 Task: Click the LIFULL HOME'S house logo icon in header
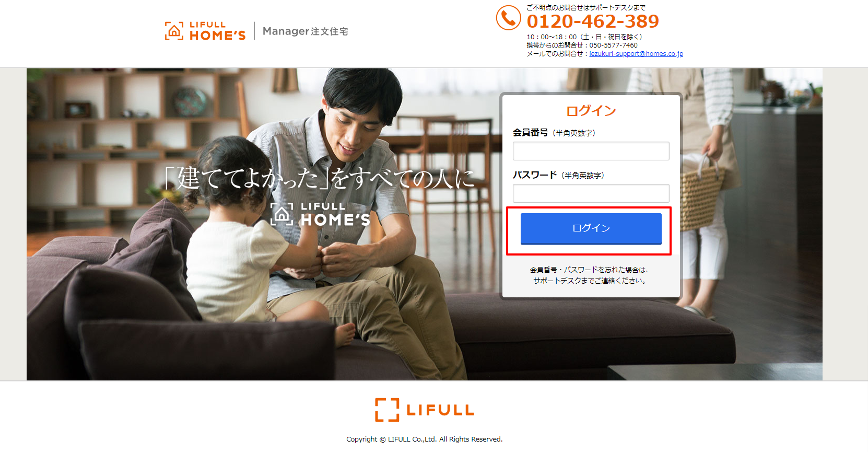(x=174, y=31)
